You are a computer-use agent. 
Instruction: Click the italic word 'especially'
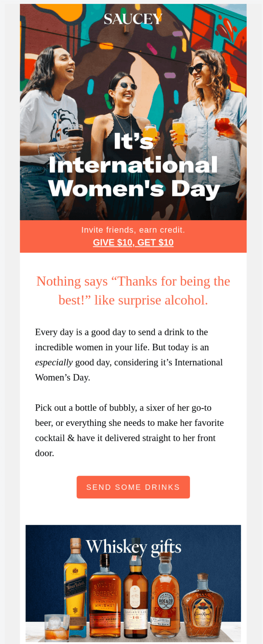pyautogui.click(x=54, y=363)
